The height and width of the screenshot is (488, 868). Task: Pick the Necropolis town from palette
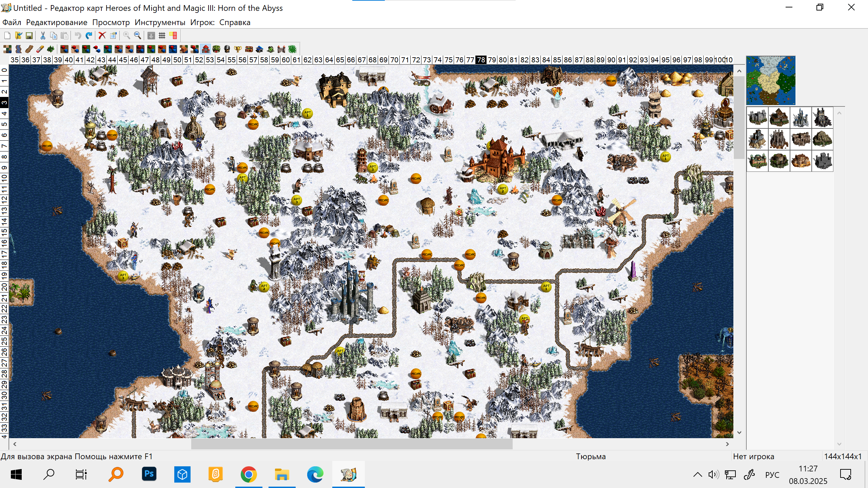(757, 139)
